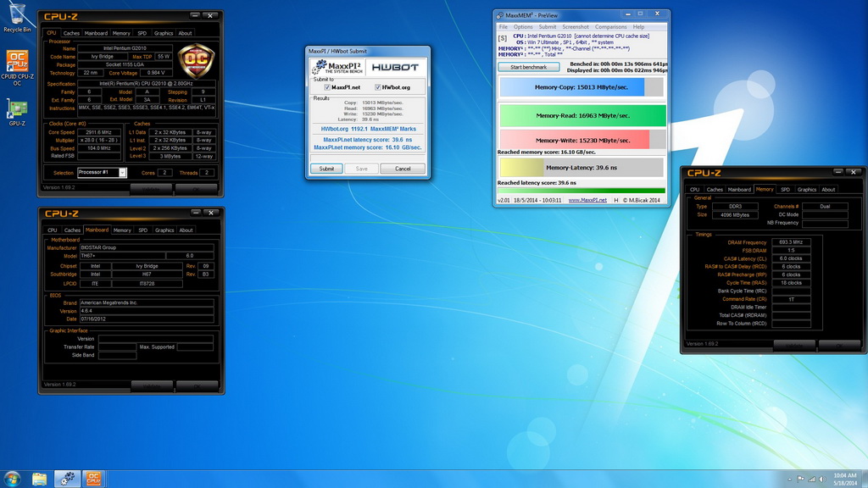Open the Windows Start menu orb

(12, 479)
